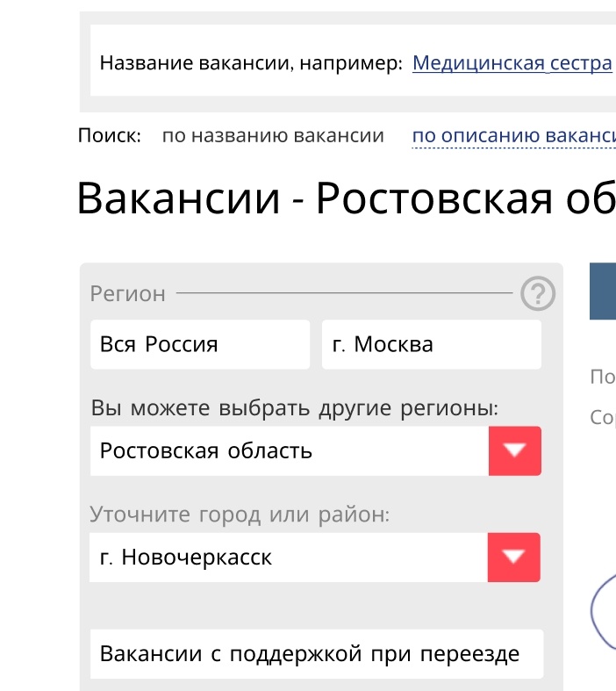The width and height of the screenshot is (616, 691).
Task: Click the Ростовская область region select box
Action: 290,451
